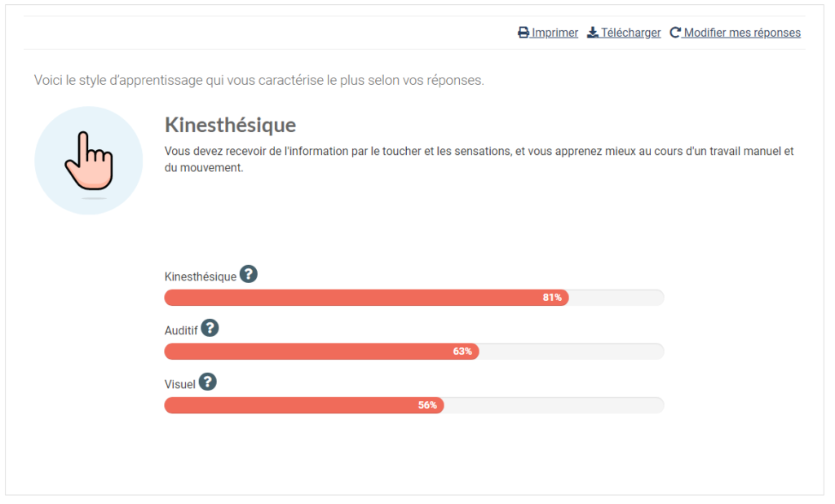This screenshot has width=835, height=504.
Task: Click the Visuel label text
Action: pos(180,384)
